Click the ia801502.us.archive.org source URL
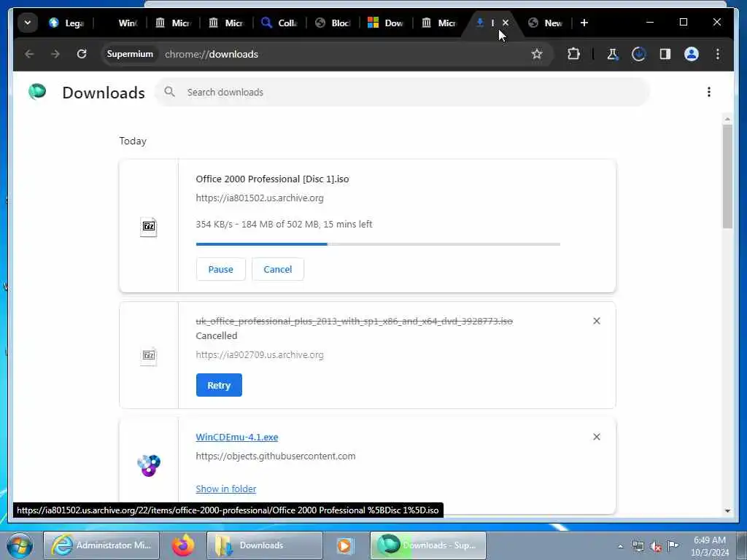747x560 pixels. click(260, 198)
